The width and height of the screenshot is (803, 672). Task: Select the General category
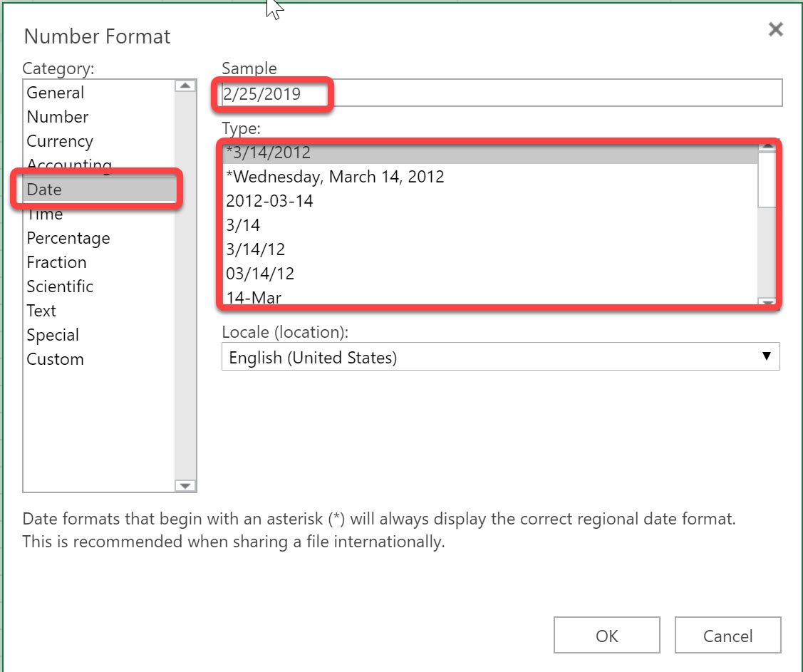pyautogui.click(x=55, y=92)
